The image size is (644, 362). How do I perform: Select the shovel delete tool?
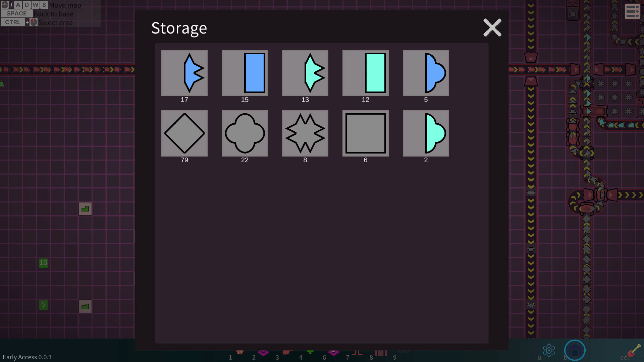(x=634, y=350)
